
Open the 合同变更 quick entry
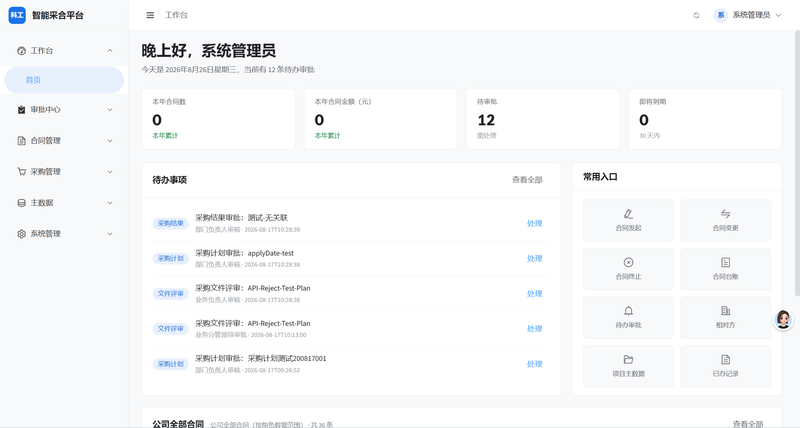point(725,220)
